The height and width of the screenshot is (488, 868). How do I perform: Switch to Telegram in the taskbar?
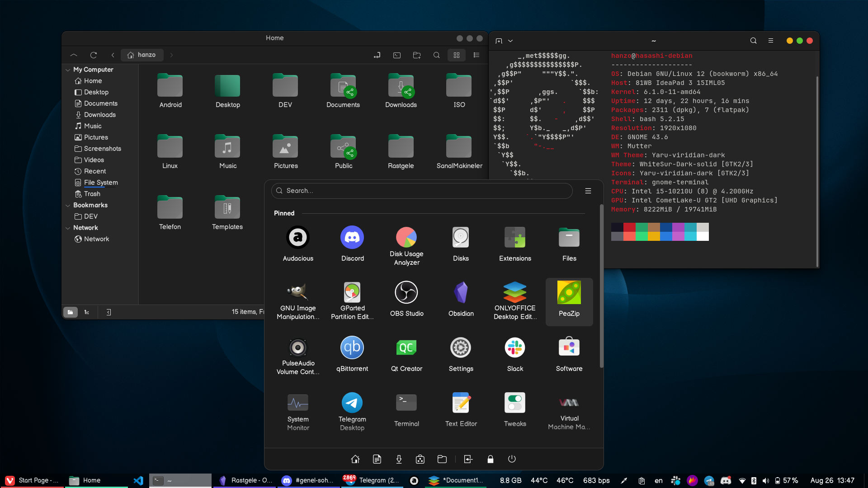373,480
